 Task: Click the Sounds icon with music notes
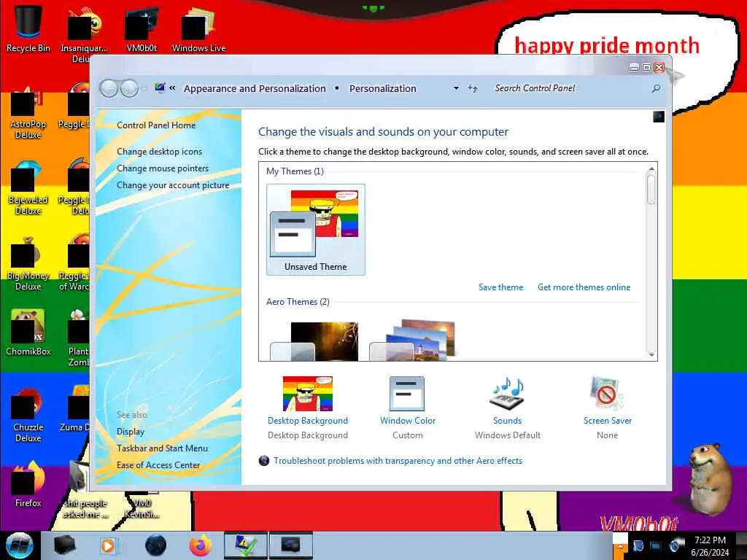(x=508, y=394)
